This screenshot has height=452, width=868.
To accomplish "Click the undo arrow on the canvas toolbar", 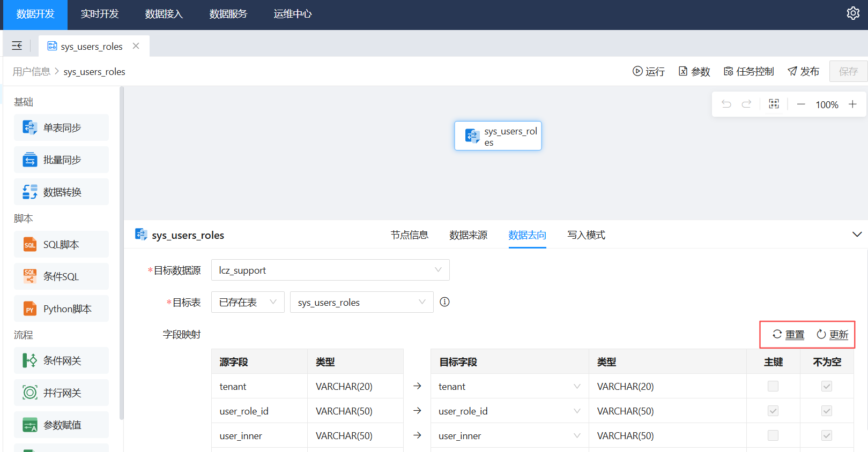I will [x=726, y=104].
